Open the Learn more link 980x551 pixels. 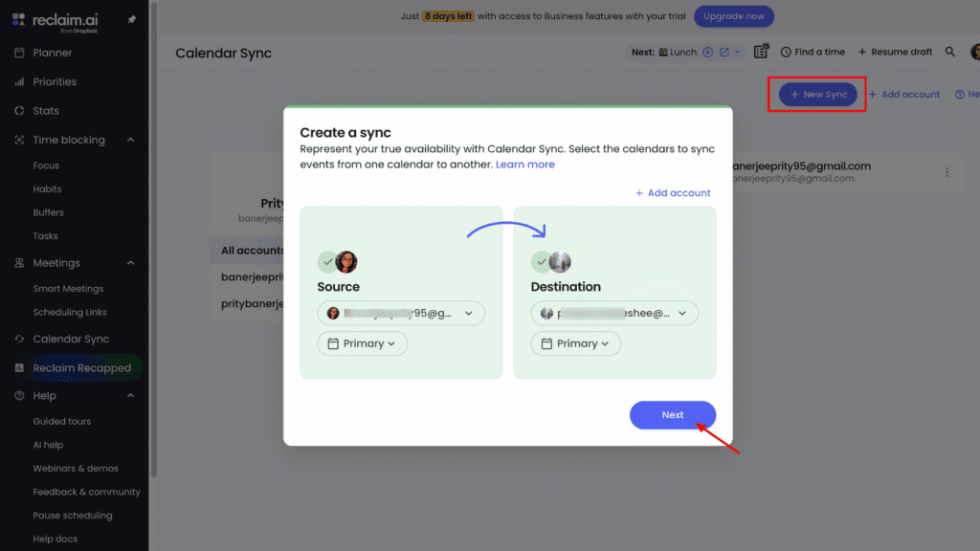tap(524, 164)
